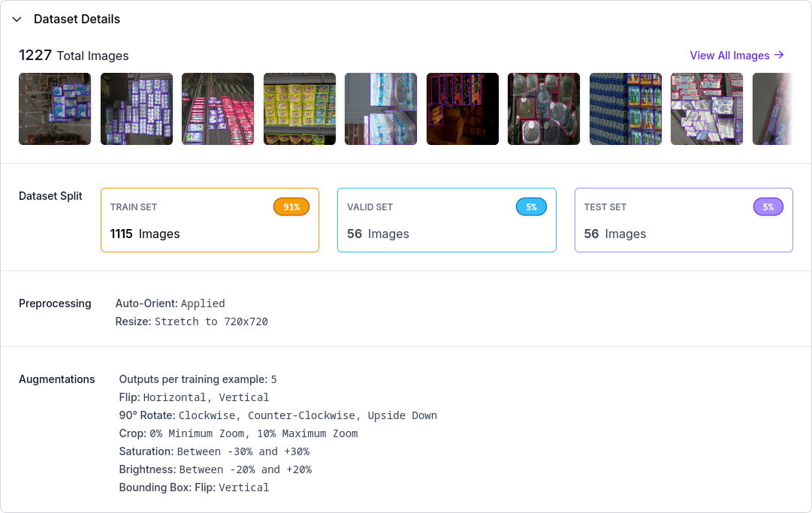This screenshot has width=812, height=513.
Task: Click the purple 5% badge in TEST SET
Action: click(768, 207)
